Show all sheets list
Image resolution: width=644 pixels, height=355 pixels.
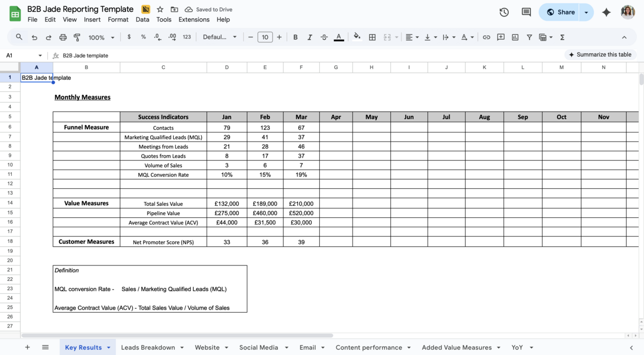click(45, 347)
